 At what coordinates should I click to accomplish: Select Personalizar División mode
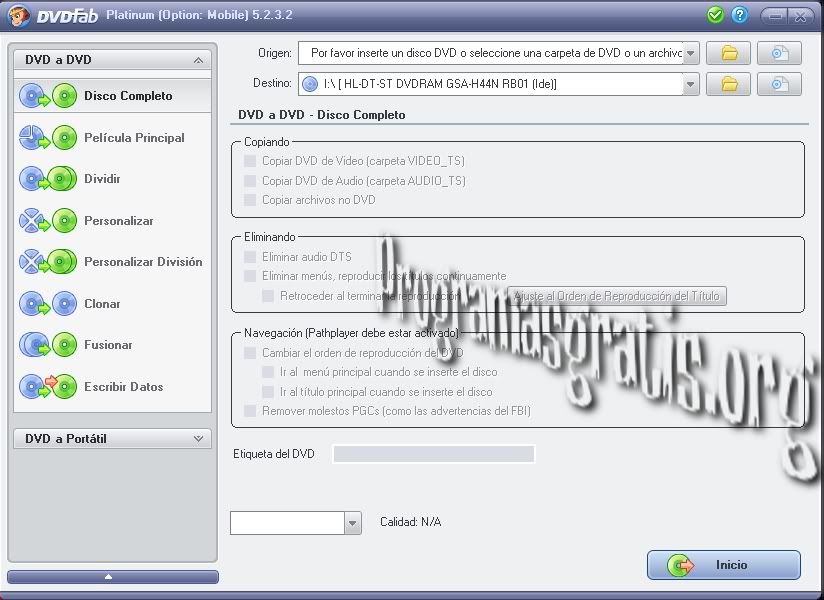coord(112,262)
